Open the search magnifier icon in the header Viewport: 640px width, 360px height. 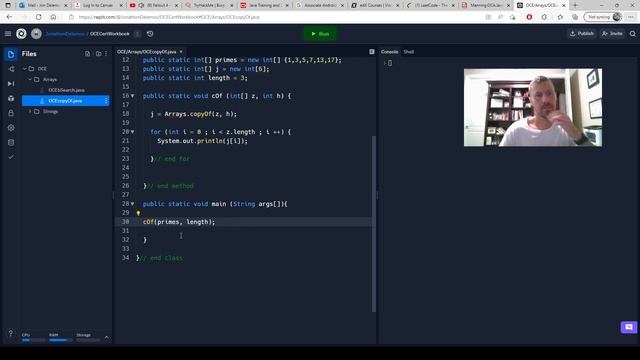(x=633, y=34)
